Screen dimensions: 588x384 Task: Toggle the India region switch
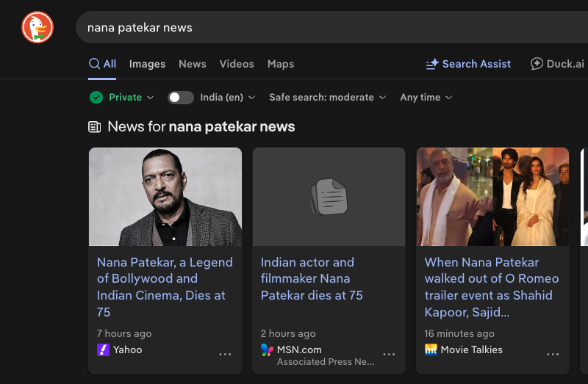point(180,98)
